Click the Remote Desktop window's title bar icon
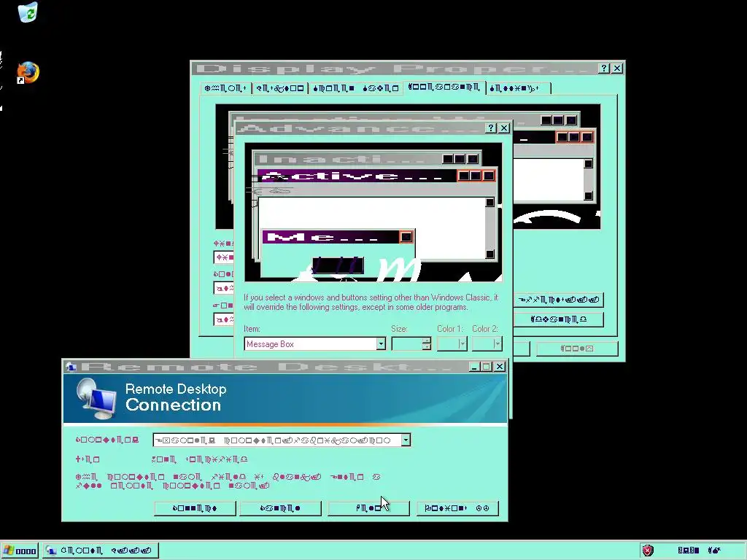747x560 pixels. tap(71, 366)
